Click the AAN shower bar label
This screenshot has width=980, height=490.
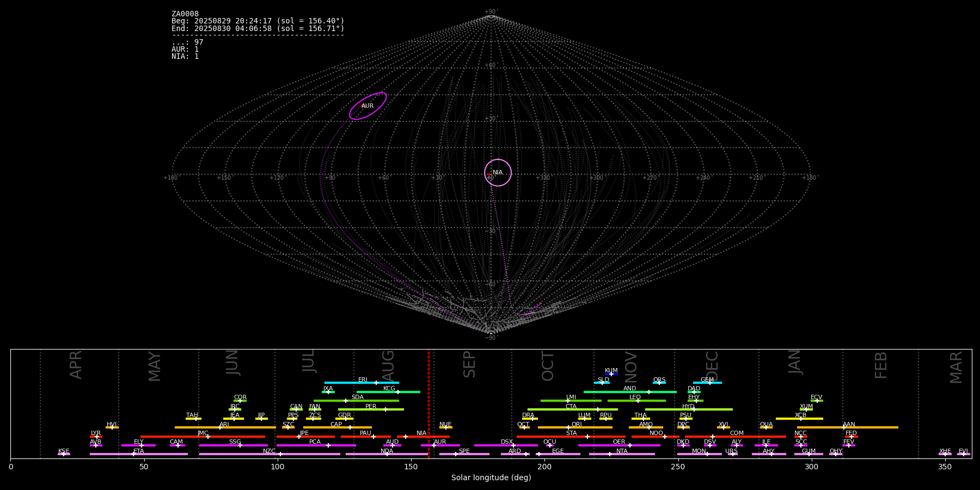click(x=849, y=425)
